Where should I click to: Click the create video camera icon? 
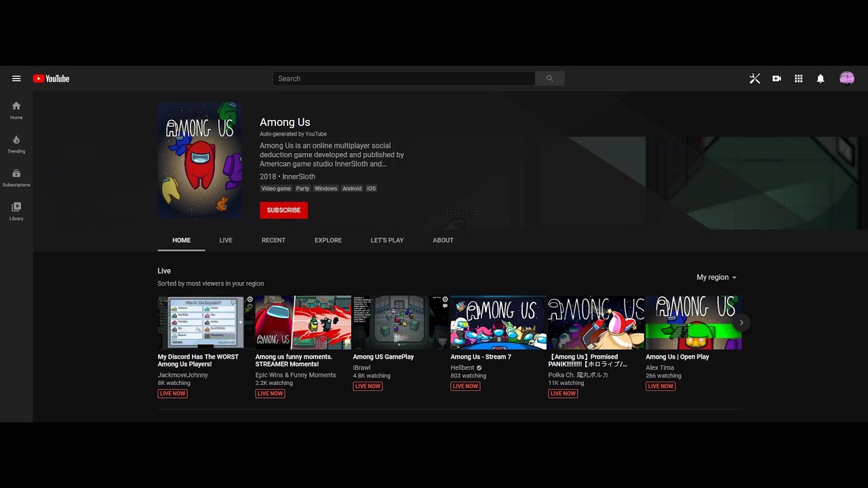776,79
